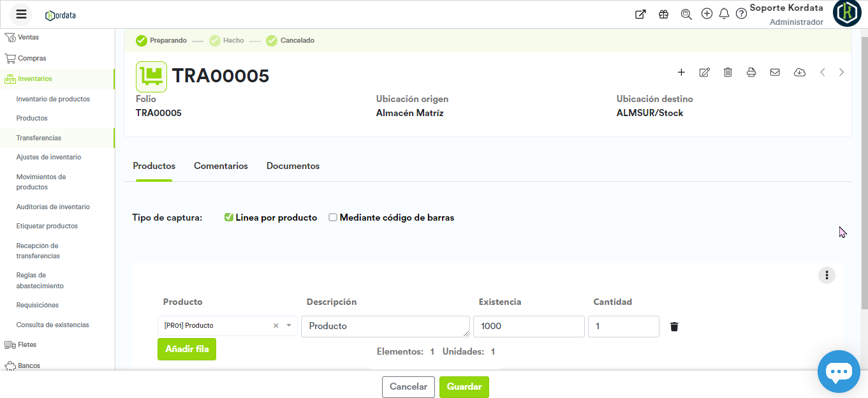Open the notifications bell

coord(724,14)
